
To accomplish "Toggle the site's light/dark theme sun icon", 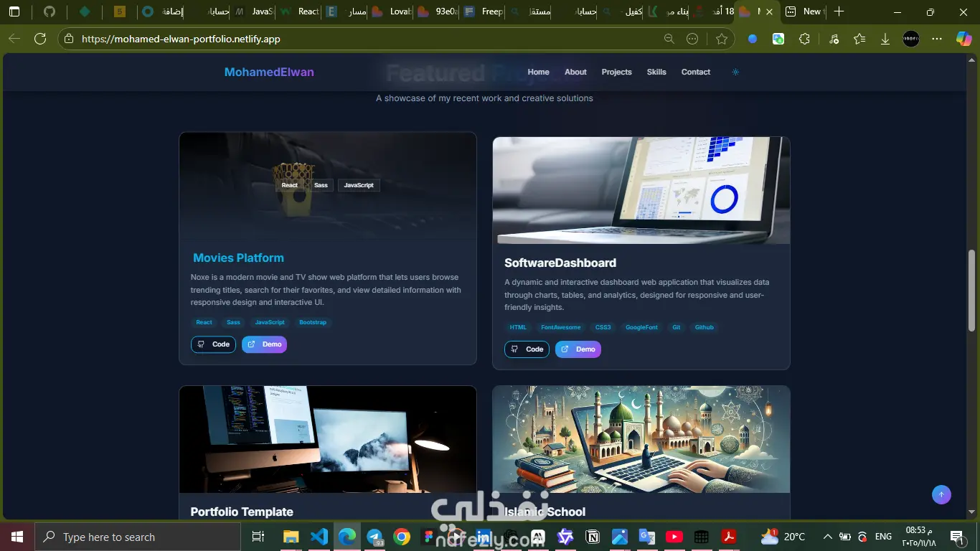I will tap(735, 72).
